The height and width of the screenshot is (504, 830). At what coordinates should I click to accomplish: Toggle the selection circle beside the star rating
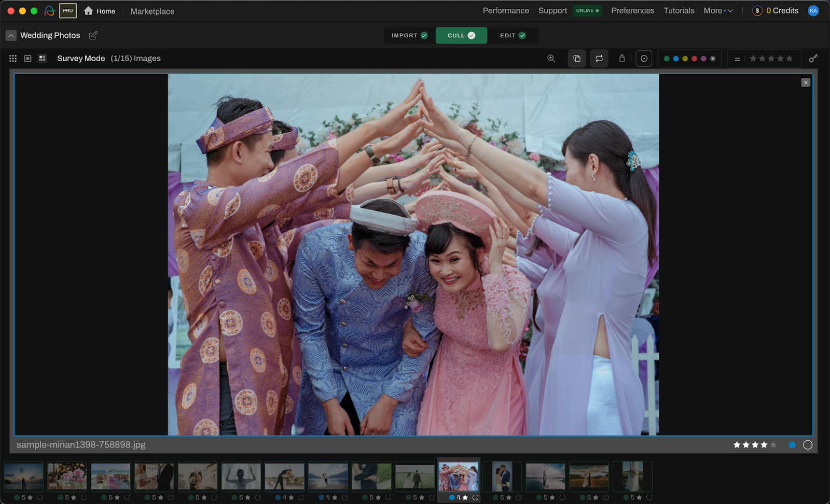(807, 445)
